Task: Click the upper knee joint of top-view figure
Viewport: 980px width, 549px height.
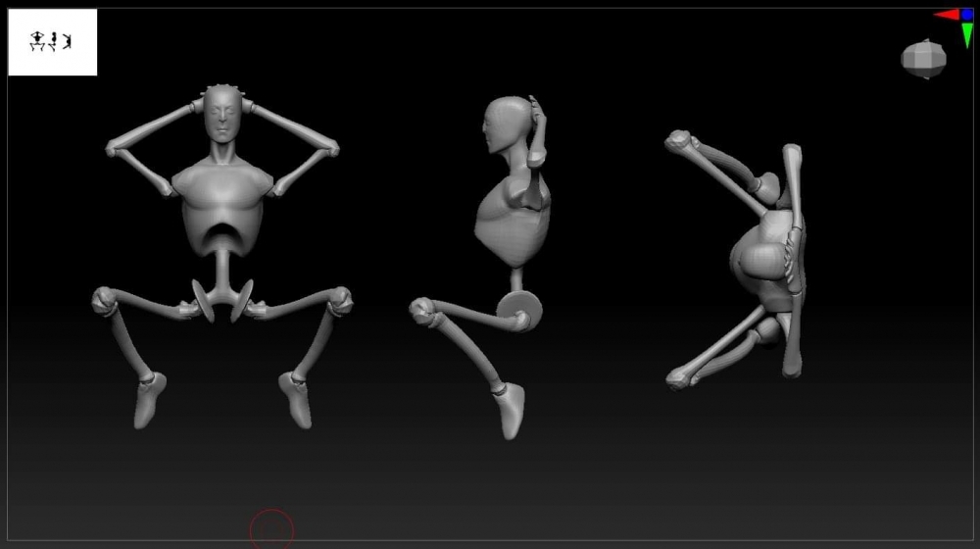Action: [677, 142]
